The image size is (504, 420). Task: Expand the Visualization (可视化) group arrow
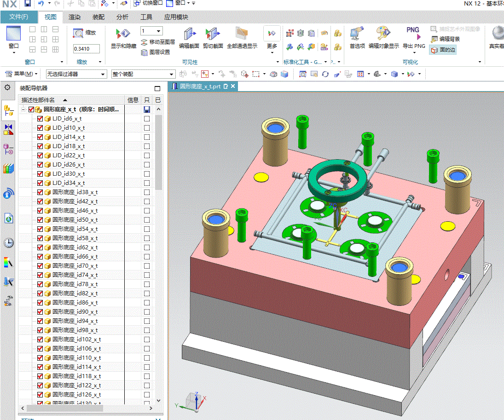[480, 62]
